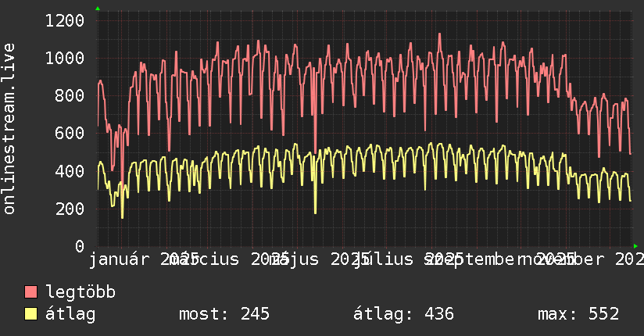Screen dimensions: 644x336
Task: Click the 600 y-axis label
Action: click(x=70, y=133)
